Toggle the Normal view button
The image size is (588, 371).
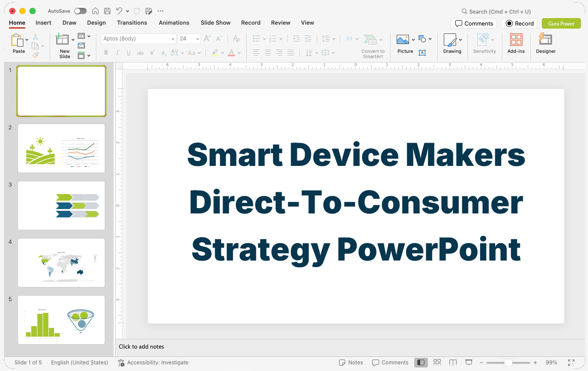(421, 362)
